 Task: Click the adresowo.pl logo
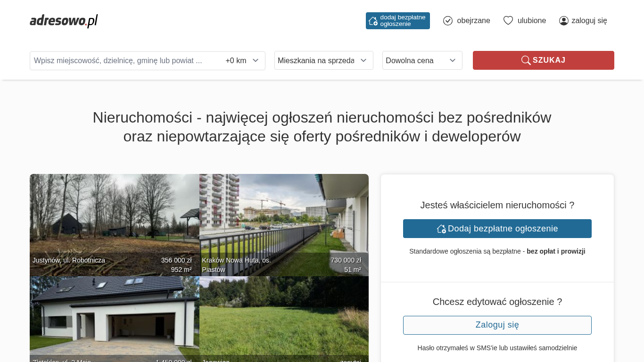click(x=64, y=21)
